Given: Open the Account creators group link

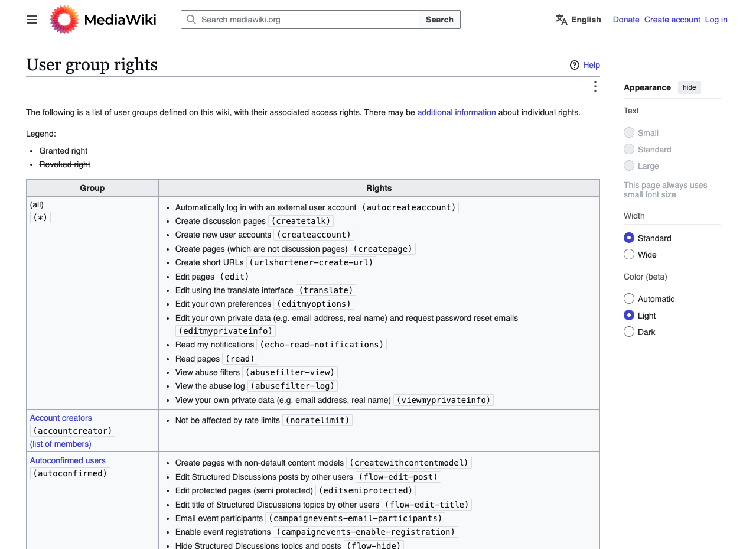Looking at the screenshot, I should [61, 418].
